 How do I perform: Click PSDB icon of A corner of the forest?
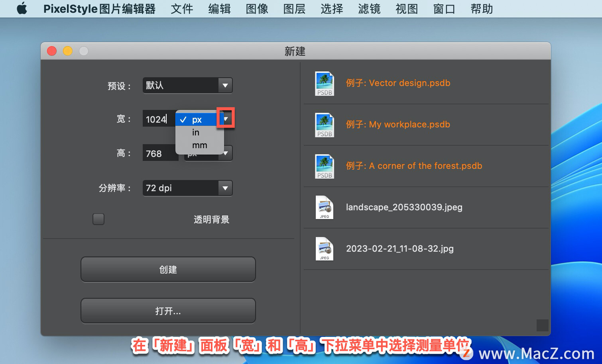[325, 166]
